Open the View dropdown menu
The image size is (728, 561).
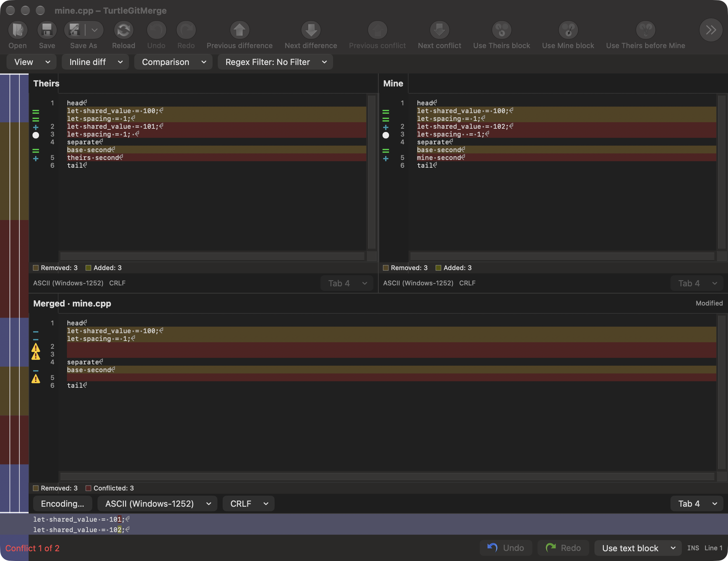pyautogui.click(x=32, y=62)
